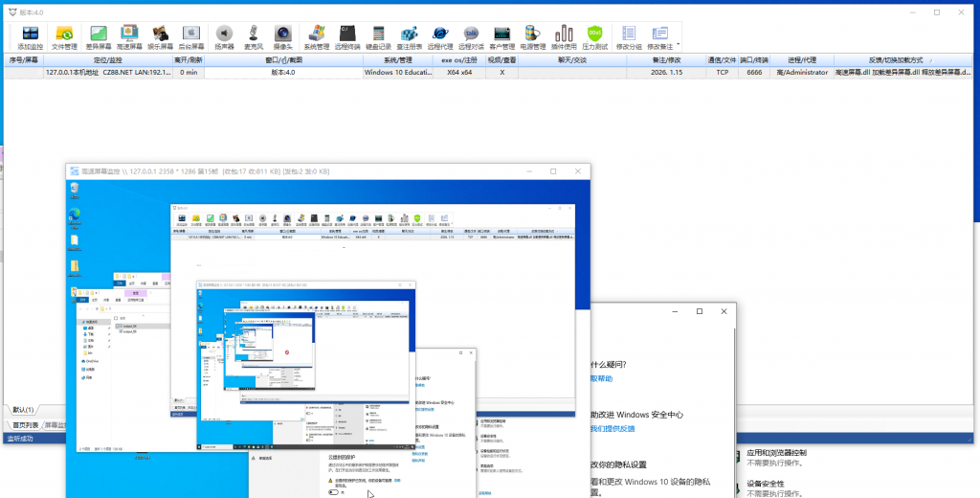Open the 设备安全性 device security section
980x498 pixels.
point(766,484)
